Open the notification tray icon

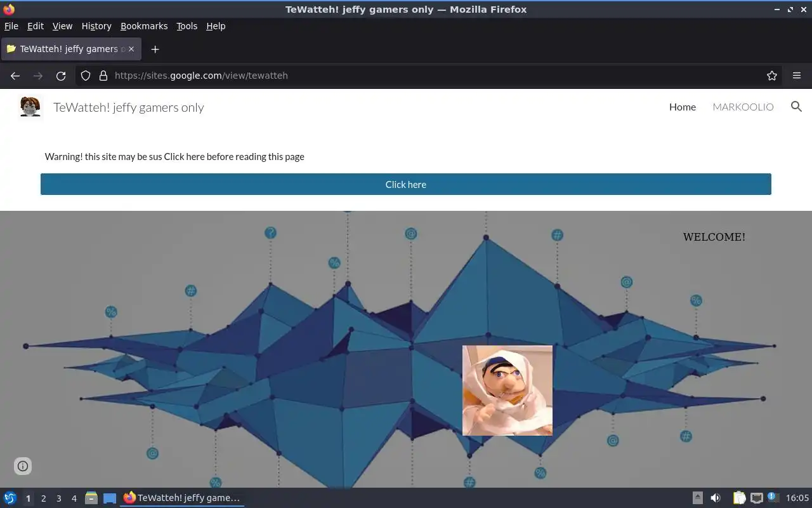click(773, 497)
